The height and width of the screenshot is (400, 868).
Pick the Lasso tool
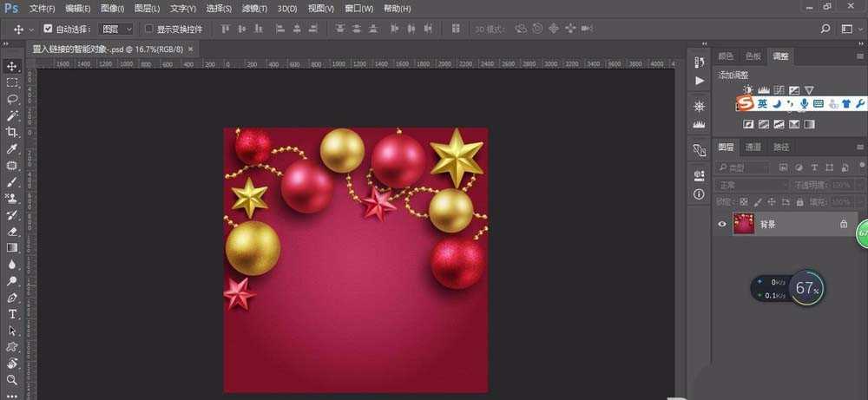12,99
